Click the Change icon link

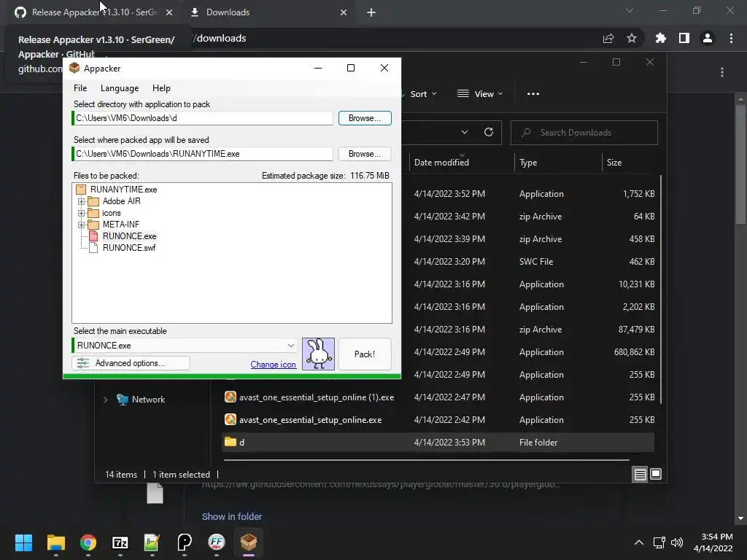pos(273,365)
